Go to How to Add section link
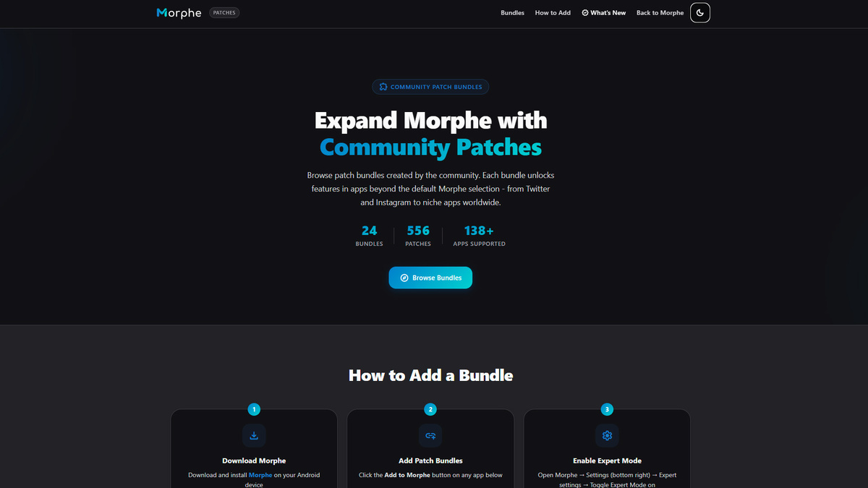 (x=553, y=13)
